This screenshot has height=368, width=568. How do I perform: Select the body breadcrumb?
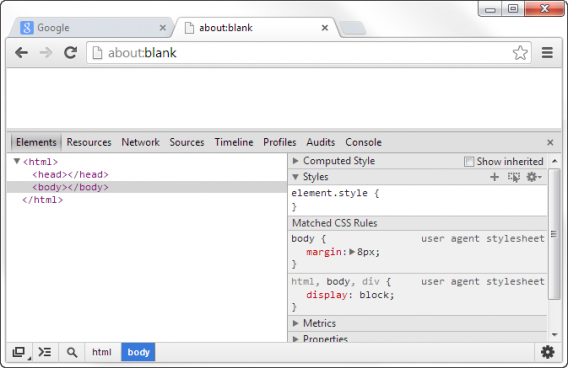[138, 352]
